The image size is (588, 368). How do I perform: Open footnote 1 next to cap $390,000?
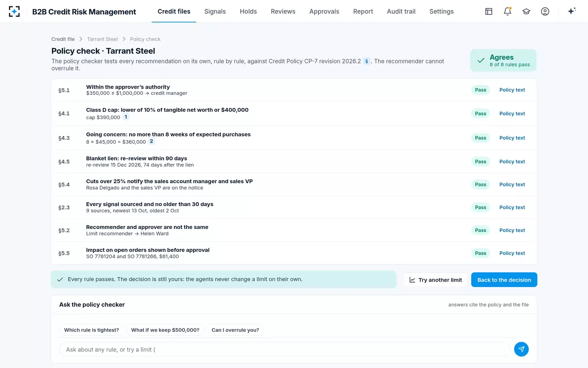126,117
